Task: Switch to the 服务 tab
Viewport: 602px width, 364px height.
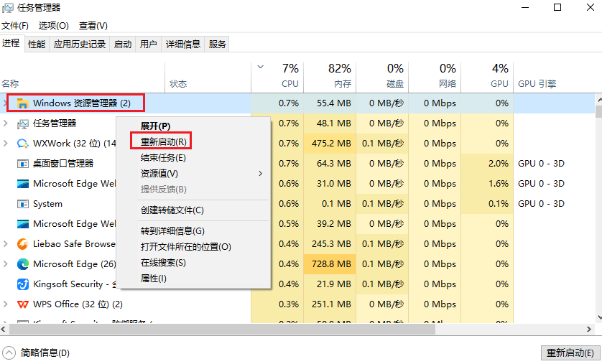Action: pos(217,44)
